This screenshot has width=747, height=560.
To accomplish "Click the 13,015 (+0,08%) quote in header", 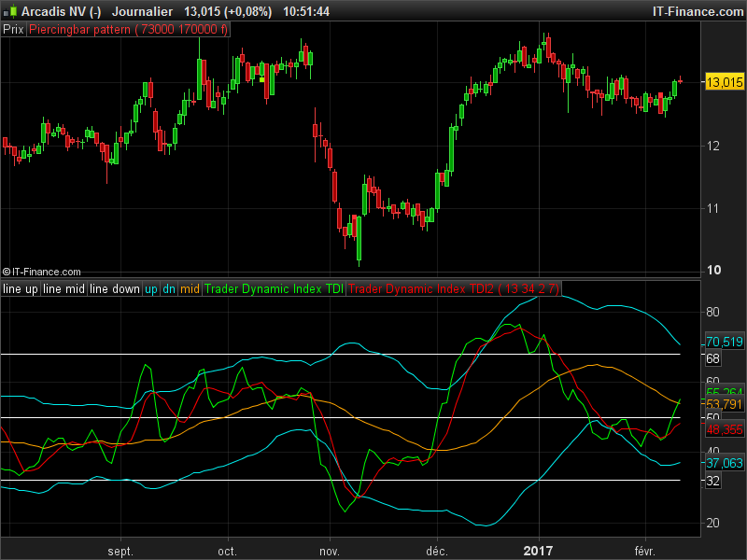I will 228,11.
